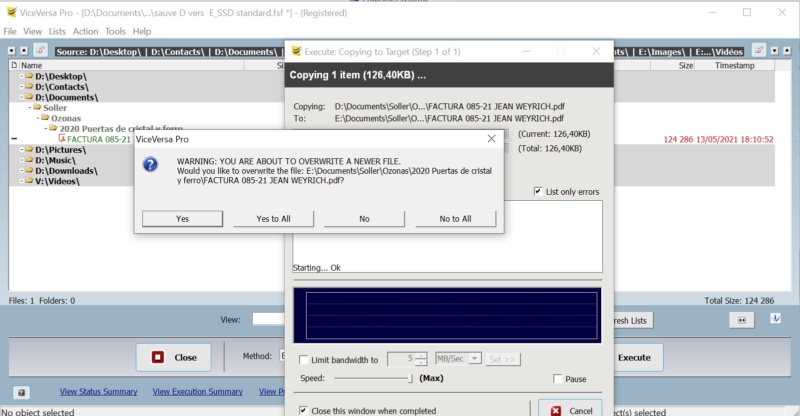Screen dimensions: 800x416
Task: Choose Yes to All in warning dialog
Action: point(273,218)
